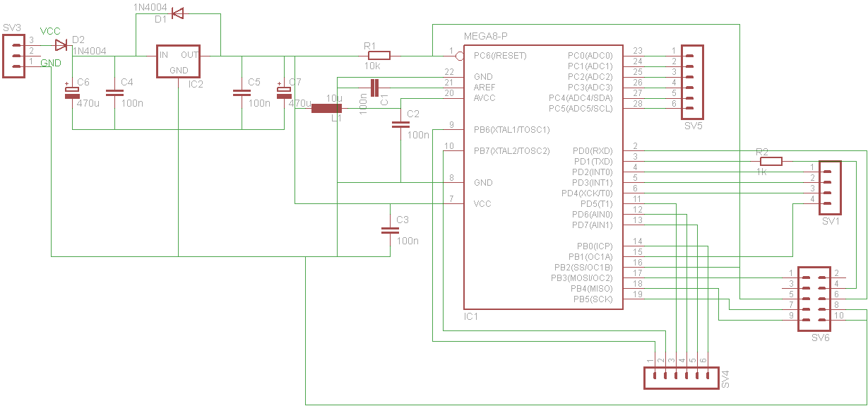Select the C5 capacitor symbol
Image resolution: width=868 pixels, height=406 pixels.
coord(242,92)
